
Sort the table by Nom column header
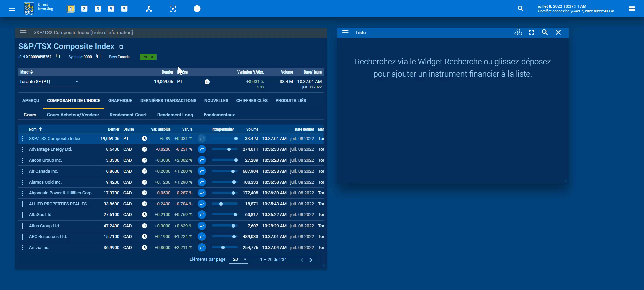pyautogui.click(x=33, y=129)
